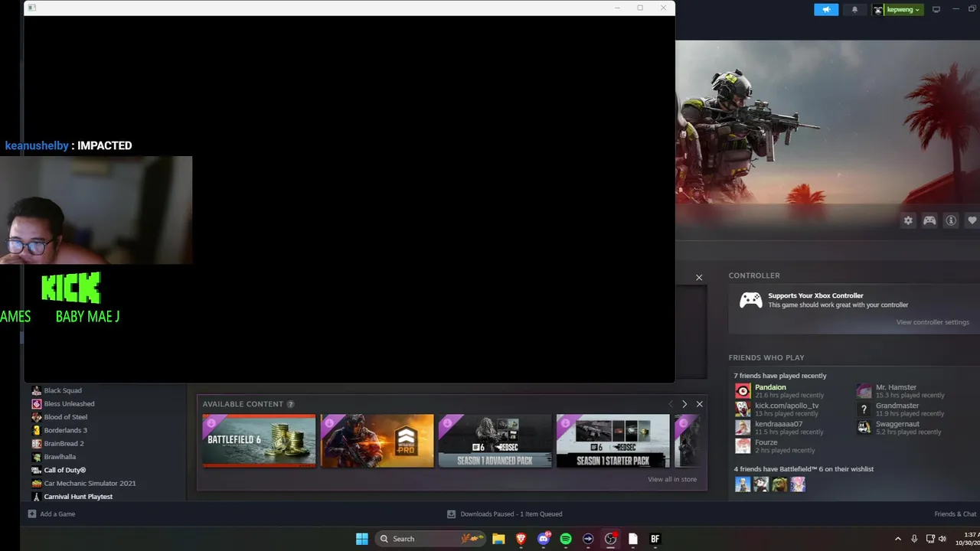Viewport: 980px width, 551px height.
Task: Click View controller settings link
Action: (x=933, y=322)
